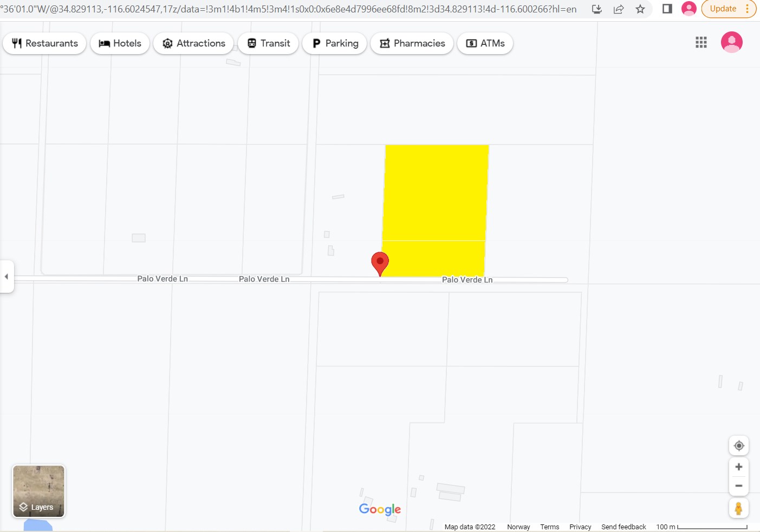Screen dimensions: 760x532
Task: Click the red location pin marker
Action: pyautogui.click(x=380, y=262)
